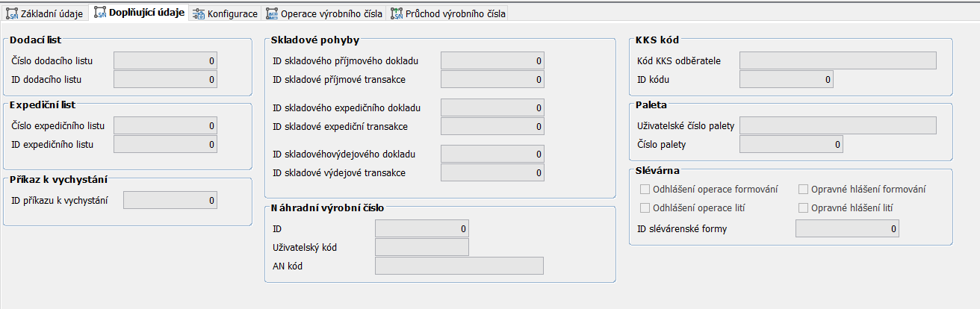The width and height of the screenshot is (980, 309).
Task: Focus the AN kód input field
Action: [459, 266]
